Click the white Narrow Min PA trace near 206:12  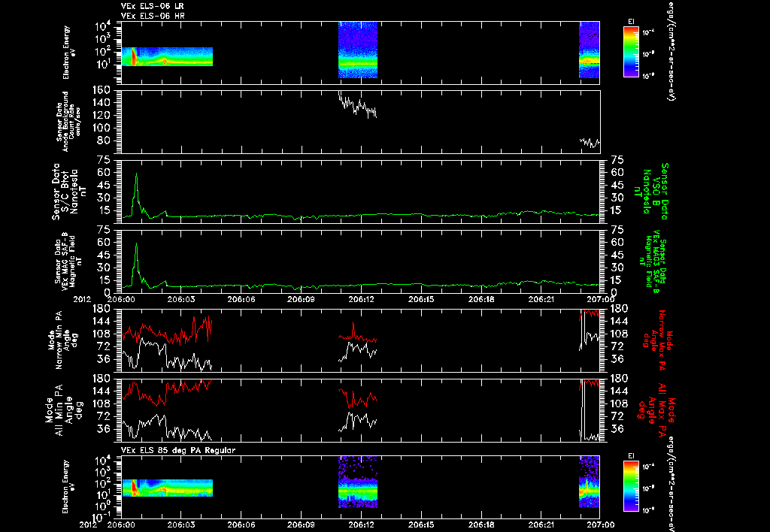tap(358, 351)
